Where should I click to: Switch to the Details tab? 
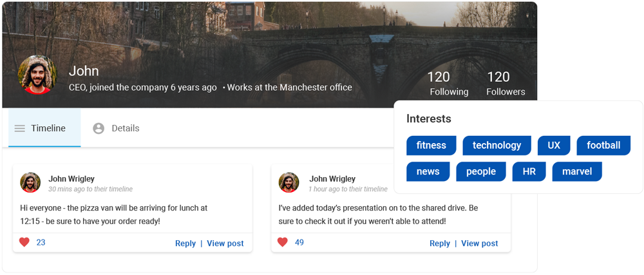coord(116,128)
